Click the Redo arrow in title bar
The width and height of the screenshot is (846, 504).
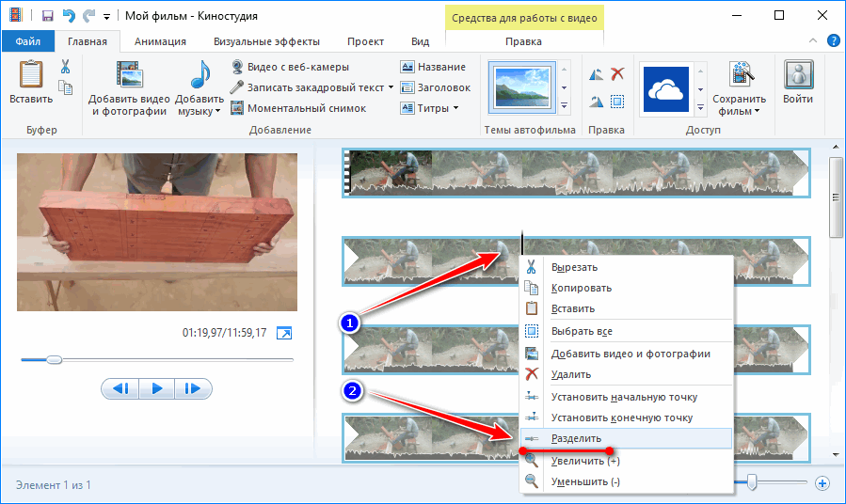pyautogui.click(x=88, y=16)
